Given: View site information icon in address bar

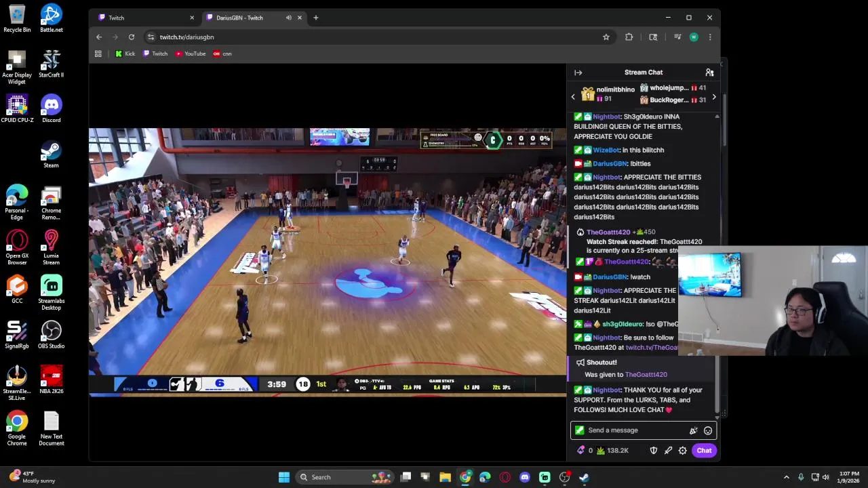Looking at the screenshot, I should [151, 37].
